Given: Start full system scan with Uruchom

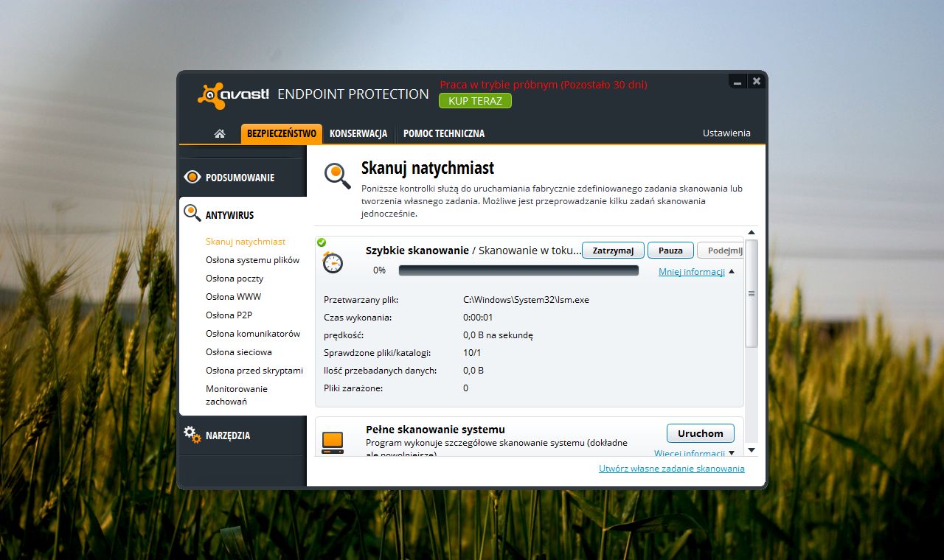Looking at the screenshot, I should [x=701, y=433].
